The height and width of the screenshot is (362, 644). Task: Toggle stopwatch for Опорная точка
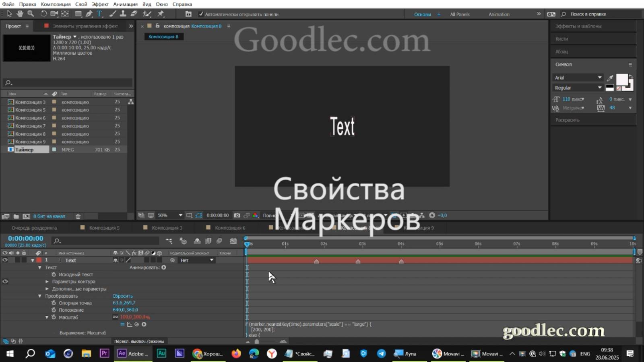(x=54, y=303)
